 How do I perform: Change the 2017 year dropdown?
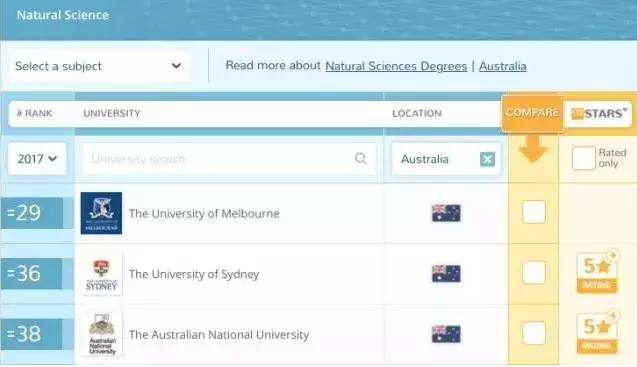(x=37, y=159)
